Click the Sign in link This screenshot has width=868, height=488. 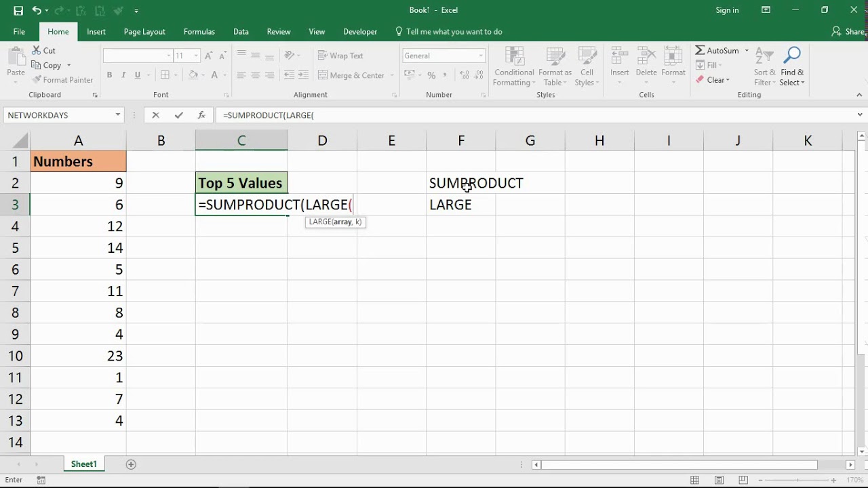tap(727, 10)
